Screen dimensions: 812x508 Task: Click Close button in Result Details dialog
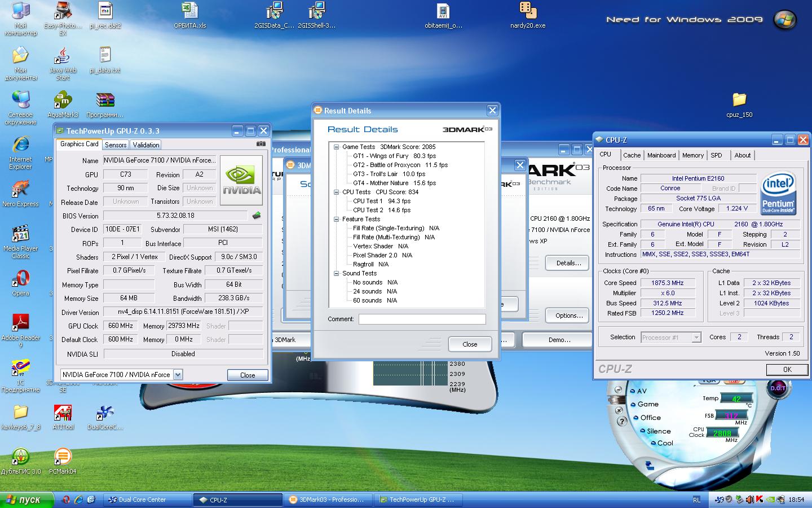tap(470, 344)
